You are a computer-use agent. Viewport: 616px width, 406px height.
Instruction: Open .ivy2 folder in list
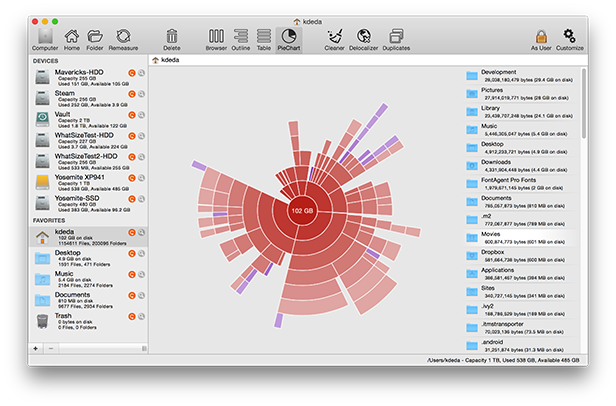(x=521, y=310)
